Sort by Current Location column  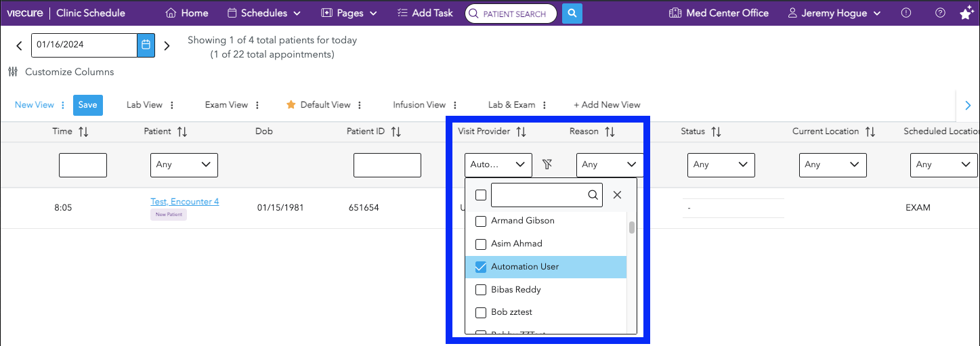pos(870,132)
